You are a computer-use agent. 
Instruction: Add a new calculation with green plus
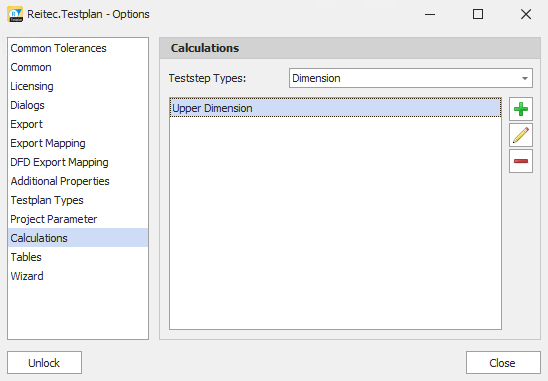point(521,109)
